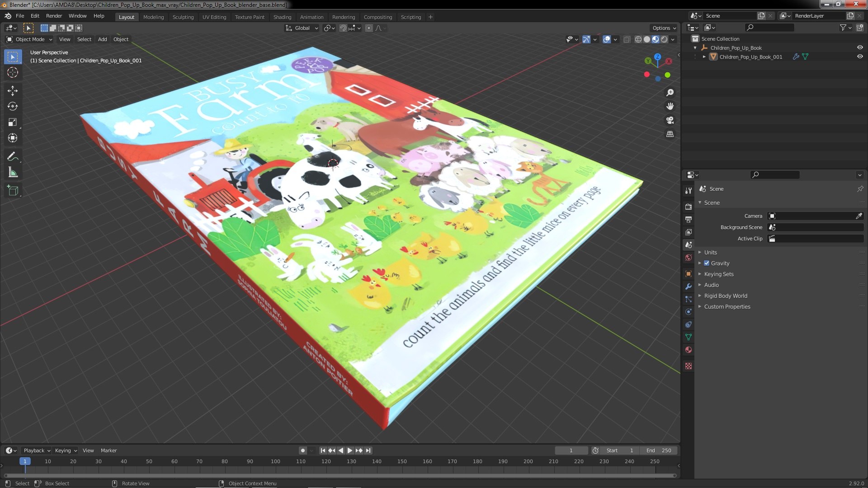Click the Move view hand icon
The height and width of the screenshot is (488, 868).
[x=670, y=106]
